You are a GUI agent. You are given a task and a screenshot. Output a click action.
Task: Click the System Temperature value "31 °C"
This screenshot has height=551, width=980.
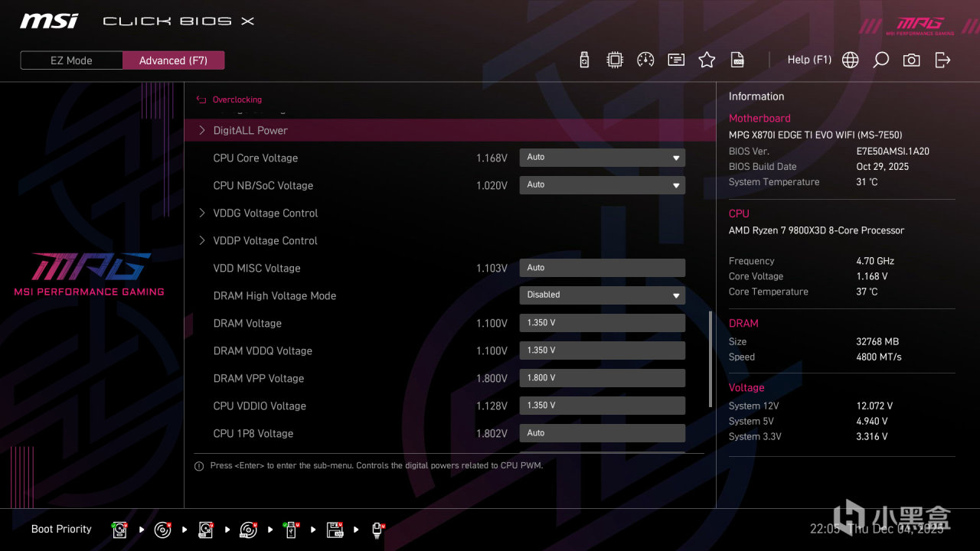(x=867, y=182)
